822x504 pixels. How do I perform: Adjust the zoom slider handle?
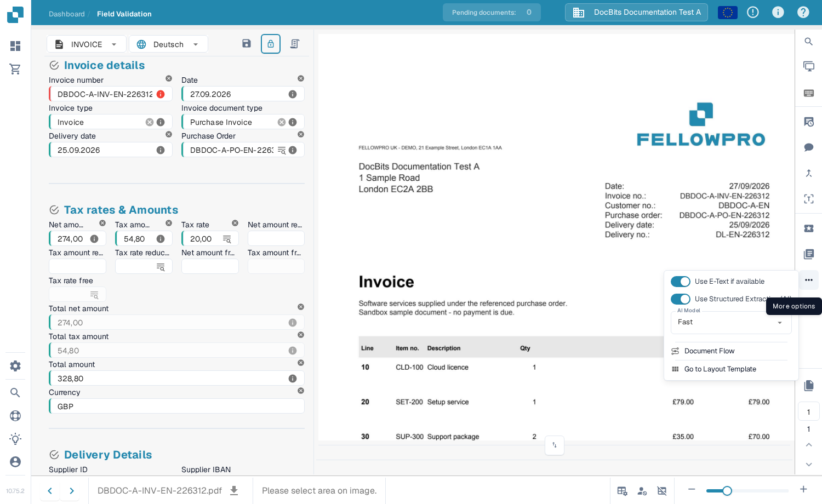tap(727, 490)
